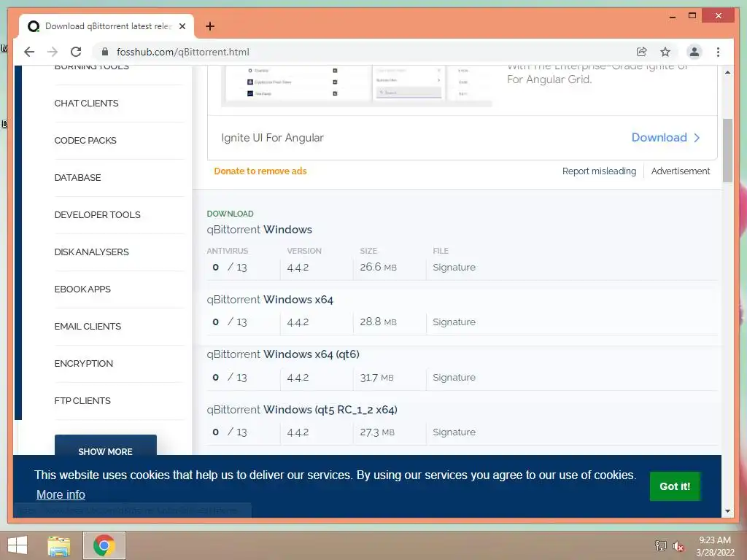
Task: Reload the page with the refresh icon
Action: 76,52
